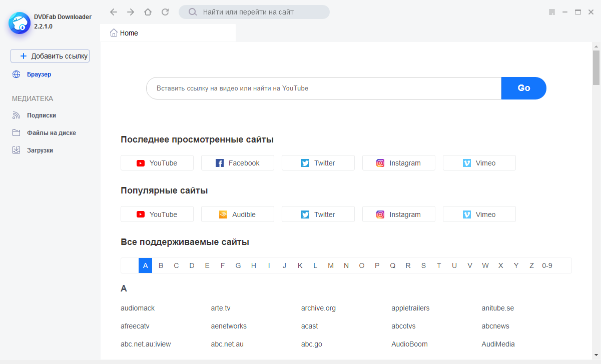Go back with the left arrow

pyautogui.click(x=114, y=12)
